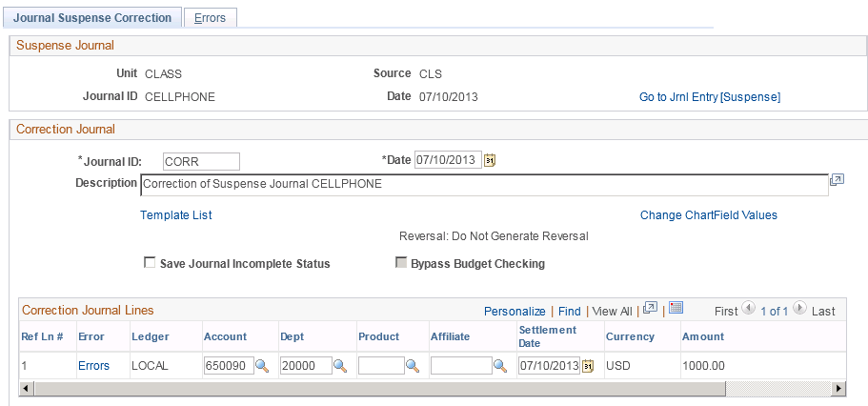Click the next row arrow icon
Image resolution: width=868 pixels, height=406 pixels.
[800, 308]
